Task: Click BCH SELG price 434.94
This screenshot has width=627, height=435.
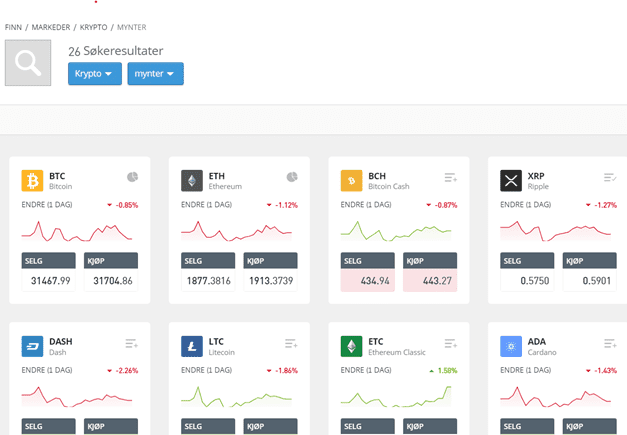Action: pyautogui.click(x=367, y=281)
